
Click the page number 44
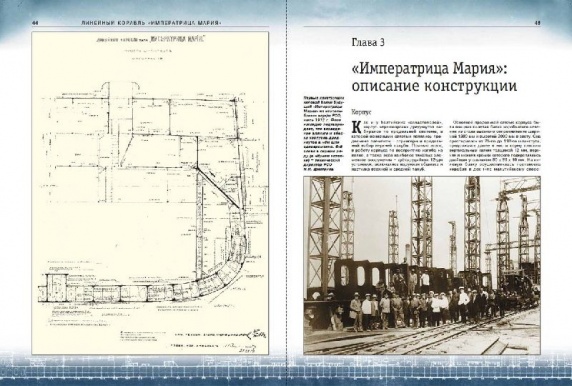pos(35,23)
